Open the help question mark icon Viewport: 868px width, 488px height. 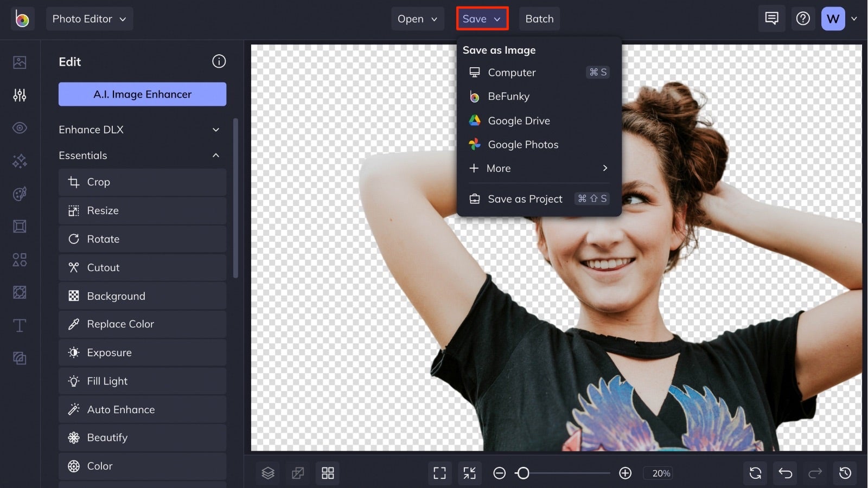pos(803,18)
